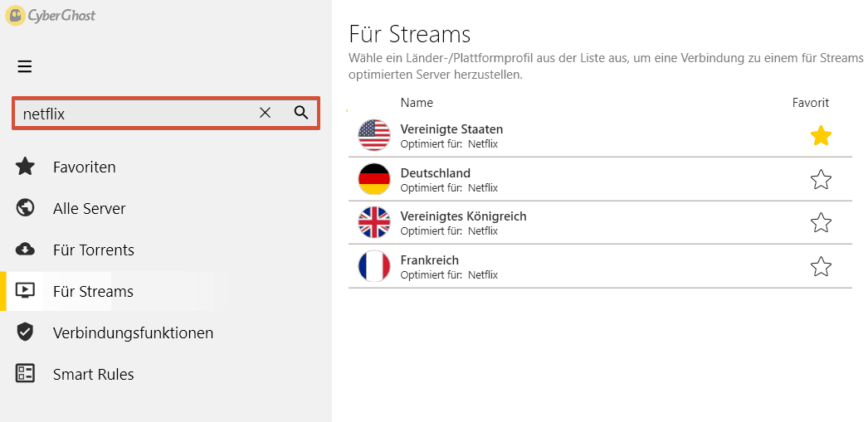
Task: Click the Smart Rules list icon
Action: click(x=25, y=373)
